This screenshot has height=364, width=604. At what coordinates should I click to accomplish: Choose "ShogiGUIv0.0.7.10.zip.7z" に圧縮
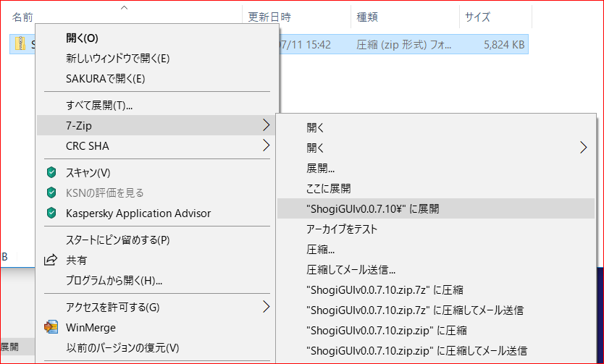[436, 289]
